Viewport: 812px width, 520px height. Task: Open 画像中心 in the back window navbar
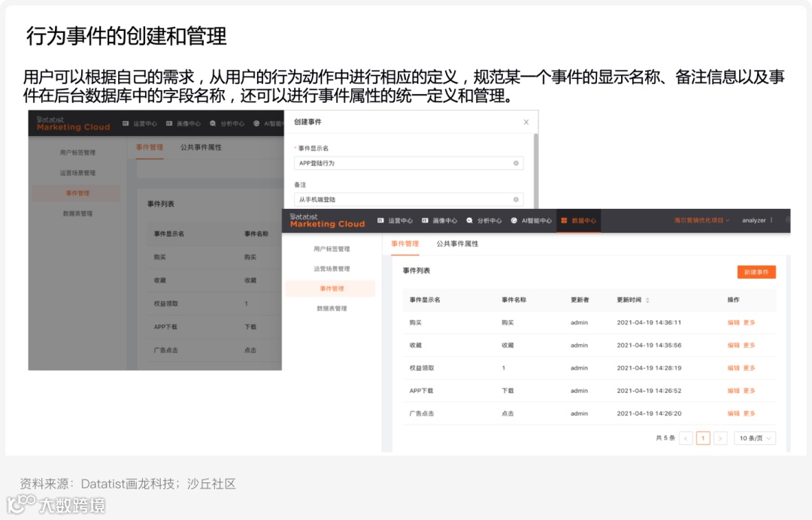pos(189,124)
